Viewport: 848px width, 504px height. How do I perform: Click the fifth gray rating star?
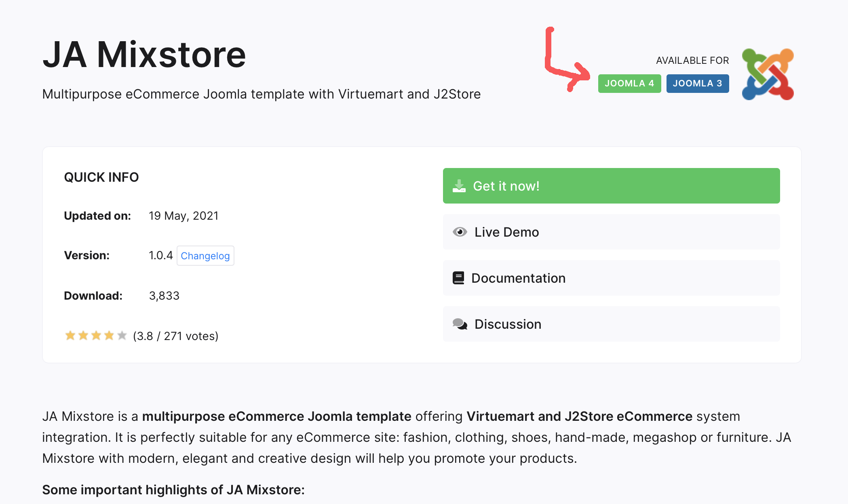[122, 336]
